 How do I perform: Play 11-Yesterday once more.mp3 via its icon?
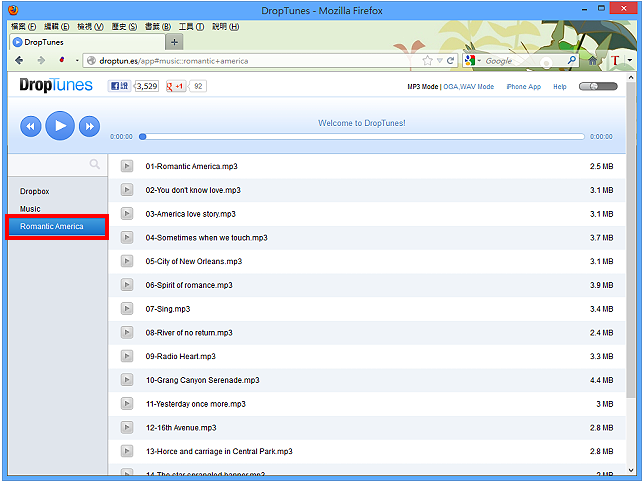pos(127,404)
